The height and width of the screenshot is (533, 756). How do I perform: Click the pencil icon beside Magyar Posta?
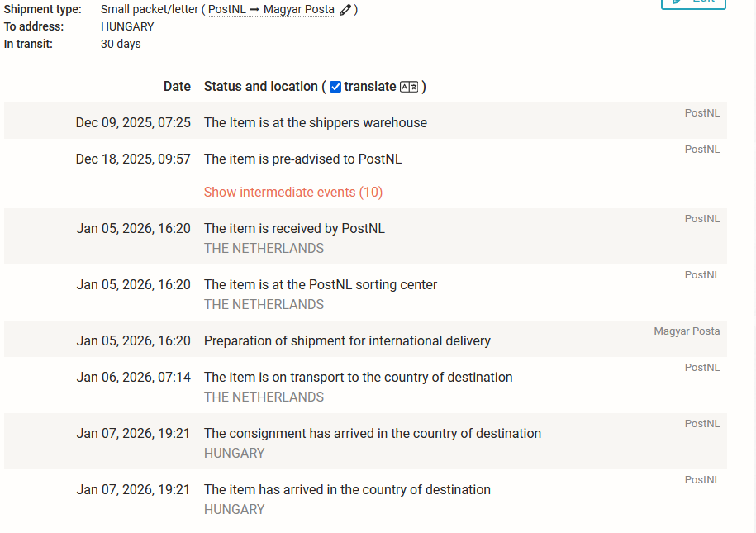pos(345,10)
